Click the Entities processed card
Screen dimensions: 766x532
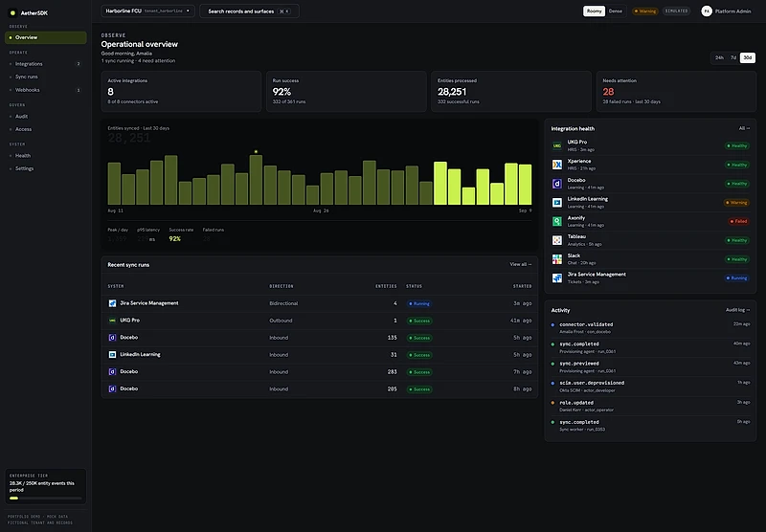tap(511, 91)
